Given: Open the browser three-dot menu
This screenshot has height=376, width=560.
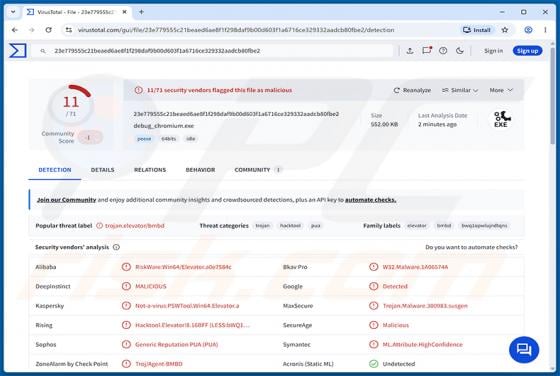Looking at the screenshot, I should [545, 30].
